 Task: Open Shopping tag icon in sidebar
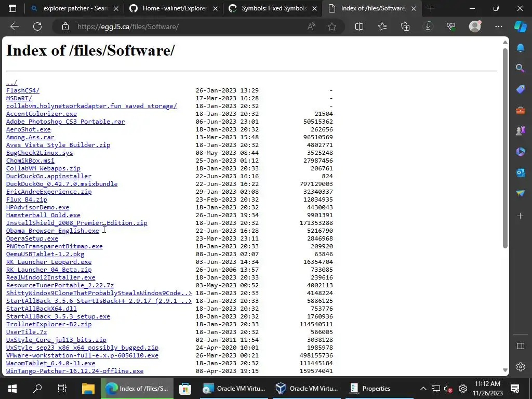(x=520, y=89)
